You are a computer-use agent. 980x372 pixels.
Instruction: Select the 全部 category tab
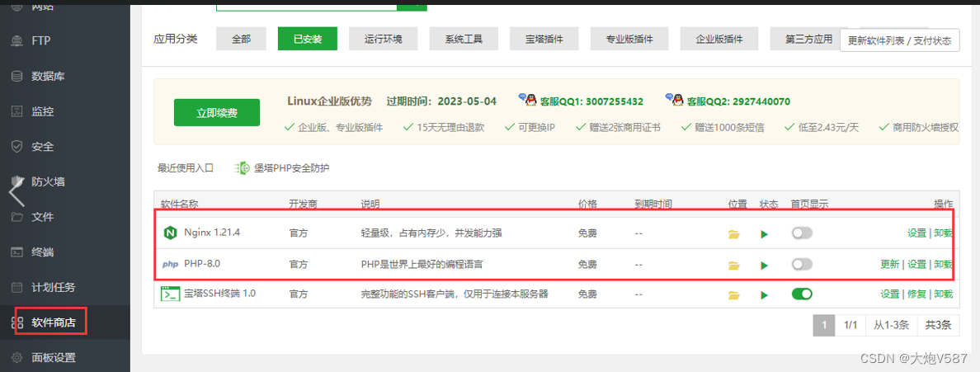point(241,39)
